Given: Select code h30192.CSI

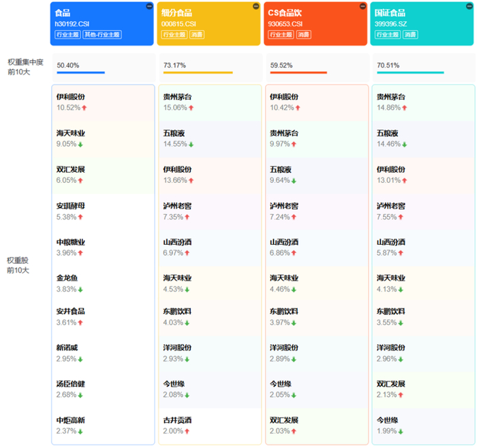Looking at the screenshot, I should click(x=72, y=24).
